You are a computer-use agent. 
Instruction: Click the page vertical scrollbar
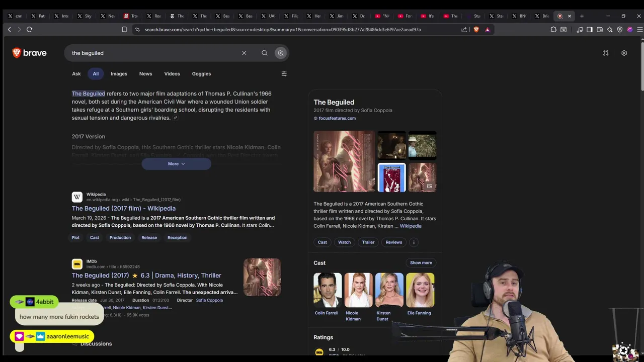pos(641,65)
